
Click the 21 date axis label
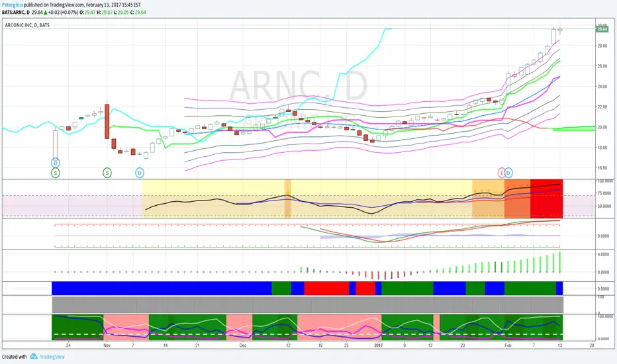(197, 345)
